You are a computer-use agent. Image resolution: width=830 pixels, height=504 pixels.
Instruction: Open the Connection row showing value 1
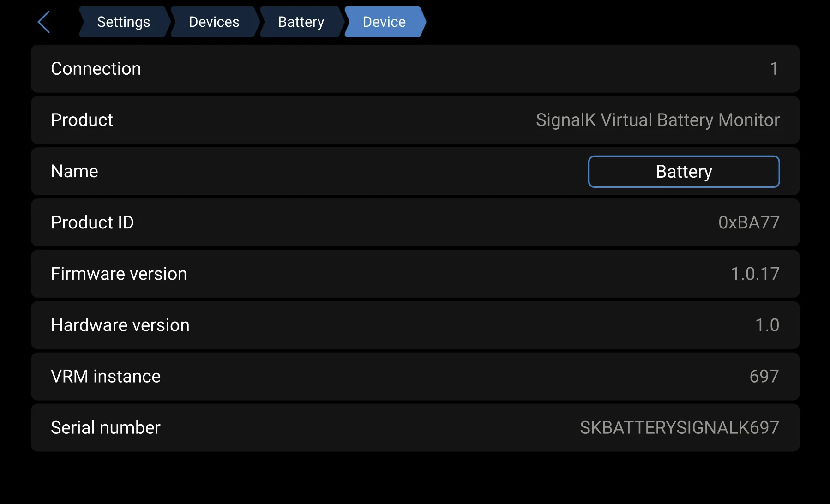click(415, 68)
